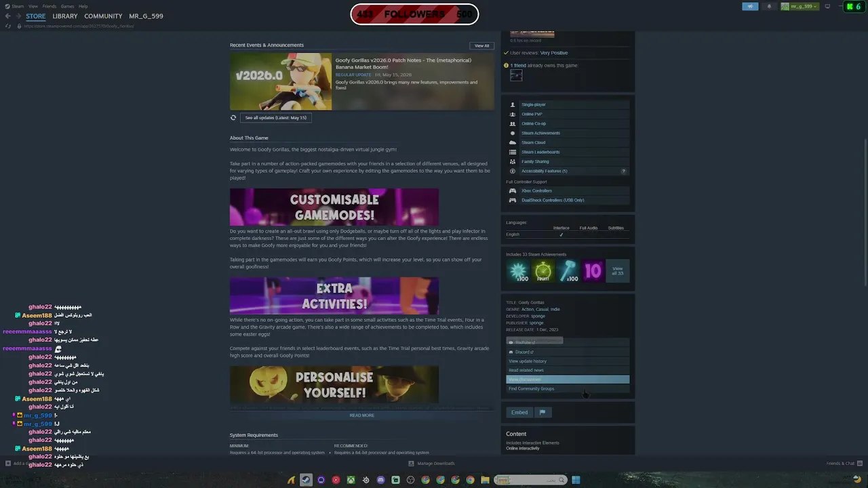868x488 pixels.
Task: Open the Games menu
Action: [x=68, y=6]
